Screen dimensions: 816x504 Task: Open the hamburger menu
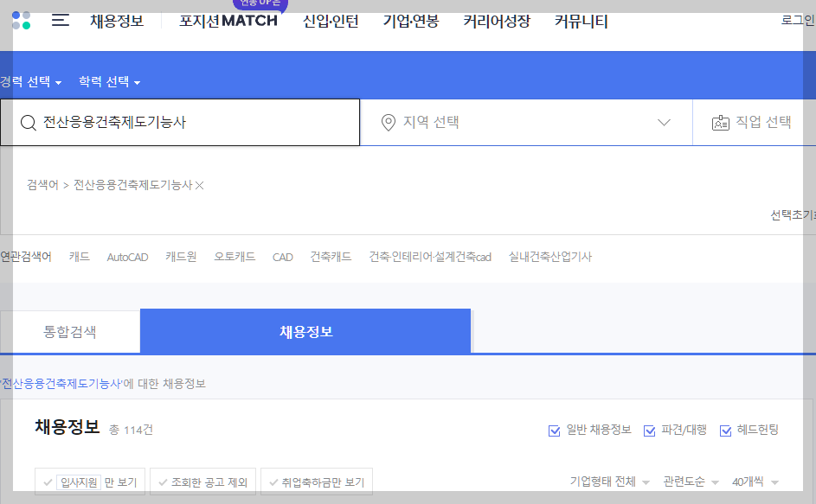[60, 22]
